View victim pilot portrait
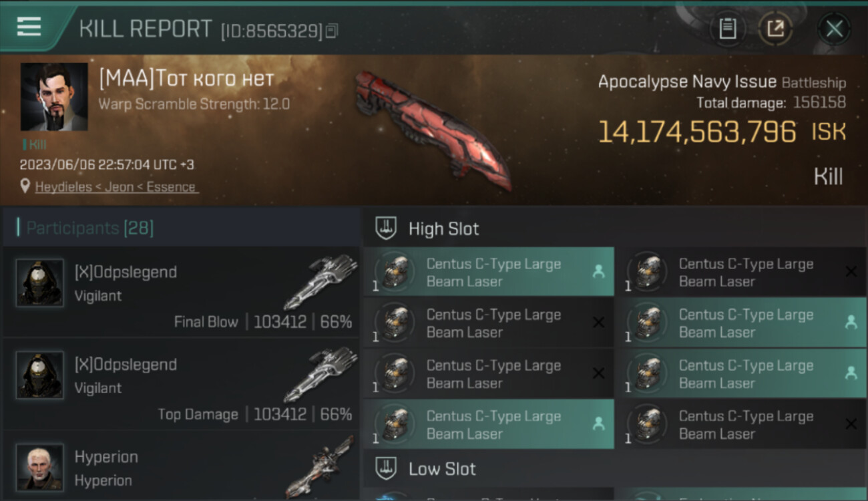This screenshot has height=501, width=868. pos(54,97)
